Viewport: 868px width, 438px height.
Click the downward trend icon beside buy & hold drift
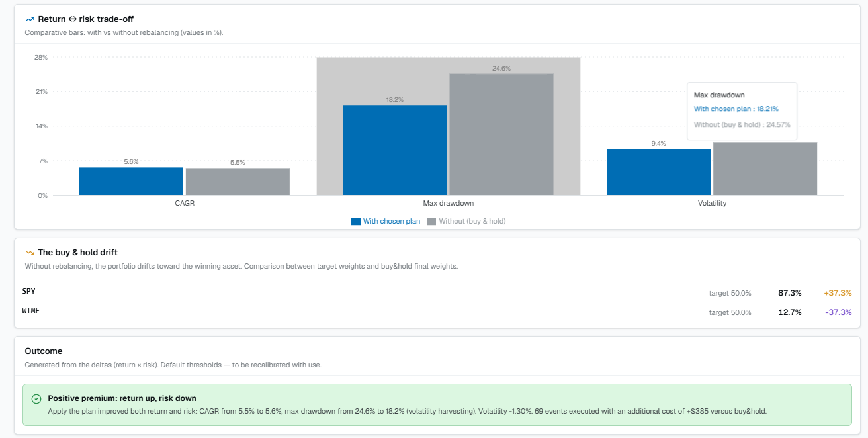click(30, 253)
